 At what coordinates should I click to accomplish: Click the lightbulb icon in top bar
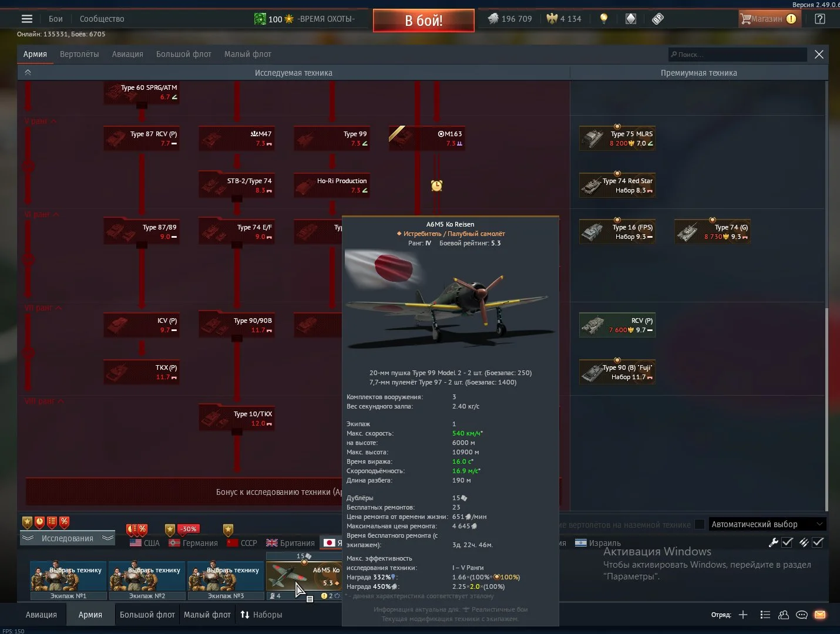(603, 19)
